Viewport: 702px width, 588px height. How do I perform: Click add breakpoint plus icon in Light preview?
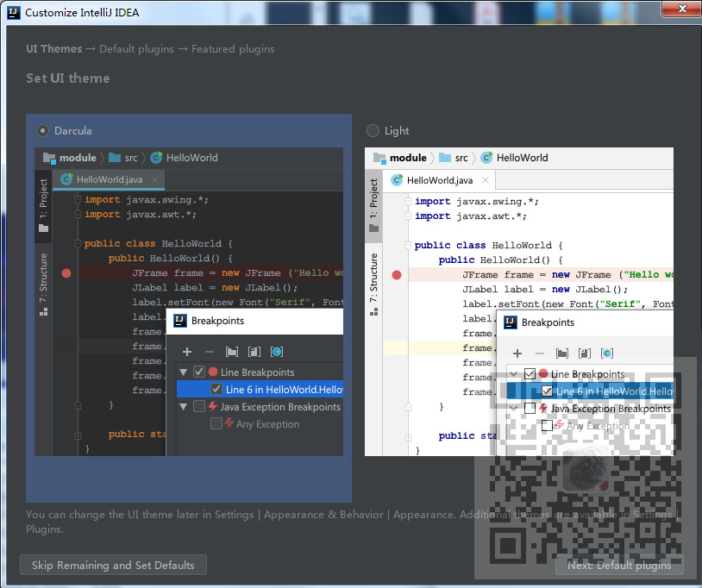[517, 353]
